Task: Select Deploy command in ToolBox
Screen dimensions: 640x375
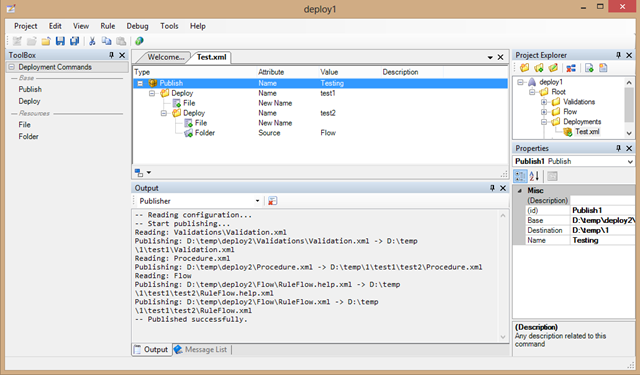Action: (x=29, y=101)
